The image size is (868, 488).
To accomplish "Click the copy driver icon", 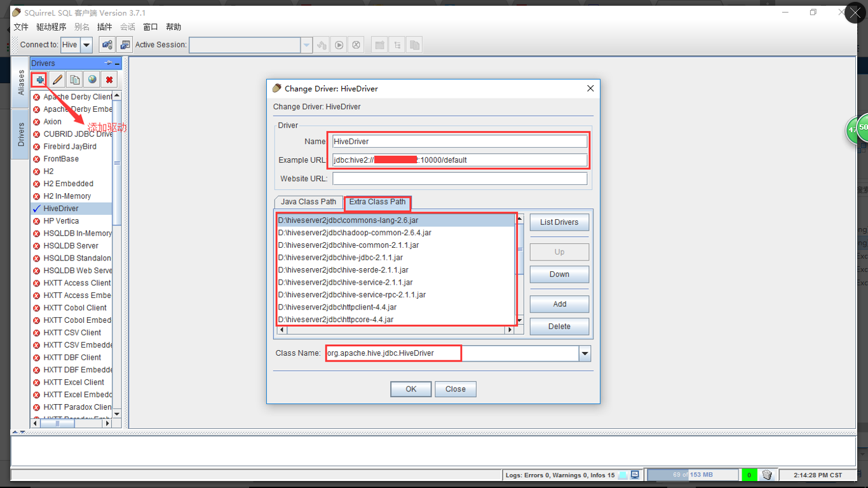I will (x=75, y=79).
